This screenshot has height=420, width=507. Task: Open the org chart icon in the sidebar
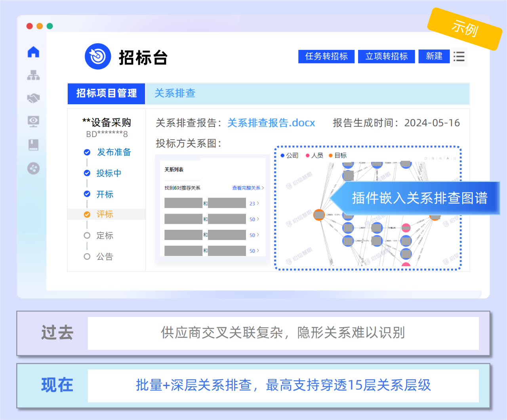click(x=33, y=75)
